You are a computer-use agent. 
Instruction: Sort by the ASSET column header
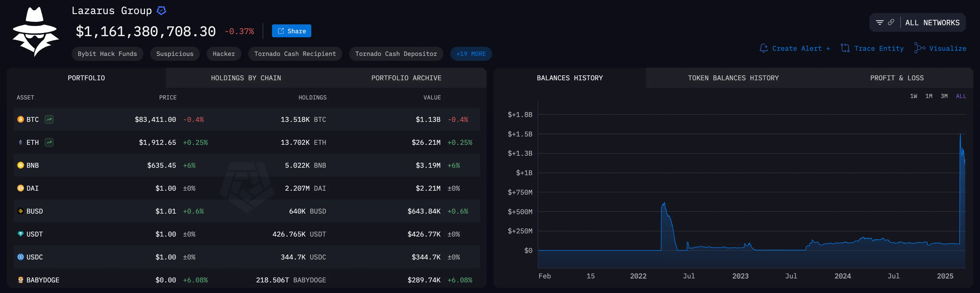(26, 97)
